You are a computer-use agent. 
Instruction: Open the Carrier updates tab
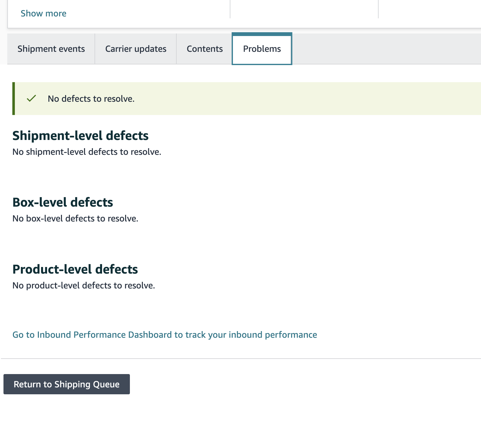point(136,49)
